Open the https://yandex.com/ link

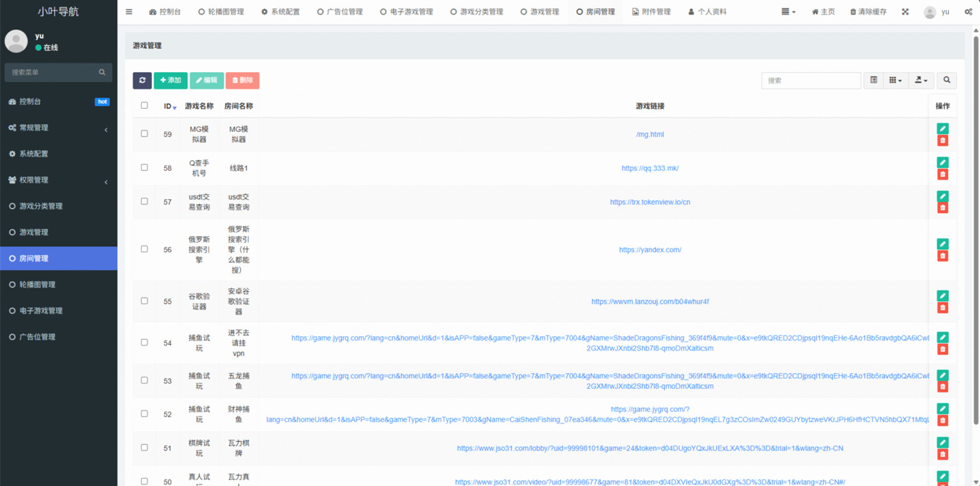pyautogui.click(x=650, y=250)
